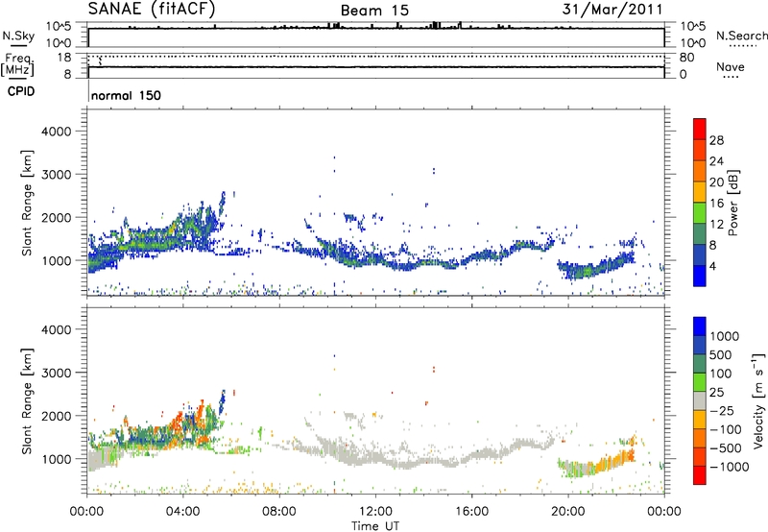Screen dimensions: 768x532
Task: Pick the yellow −100 to −25 velocity segment
Action: tap(700, 420)
